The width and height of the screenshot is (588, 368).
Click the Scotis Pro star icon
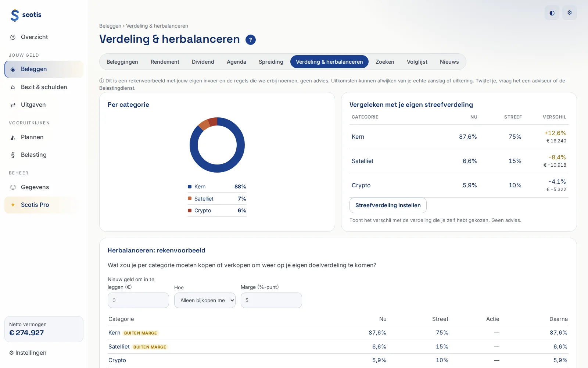(13, 205)
